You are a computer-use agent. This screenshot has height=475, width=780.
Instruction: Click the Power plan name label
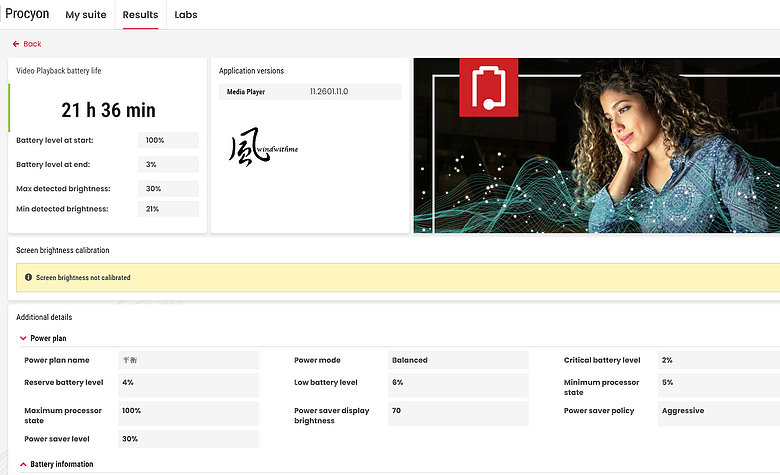pos(57,360)
